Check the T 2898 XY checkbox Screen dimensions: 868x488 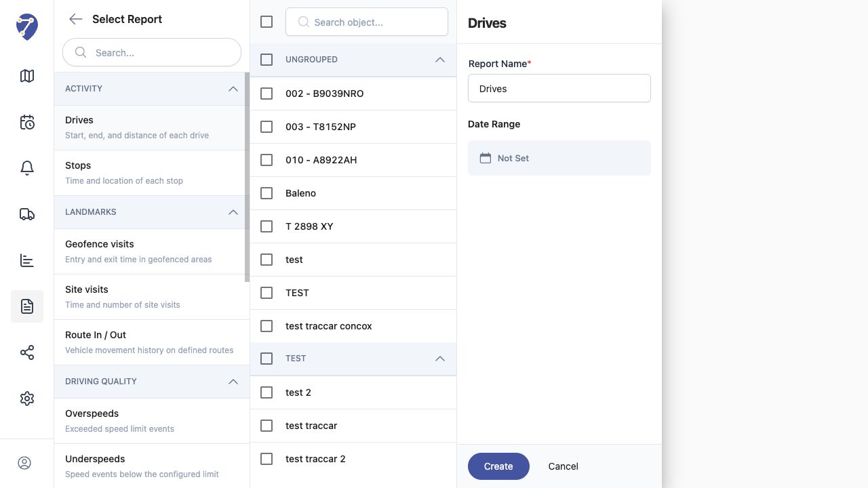click(x=267, y=226)
